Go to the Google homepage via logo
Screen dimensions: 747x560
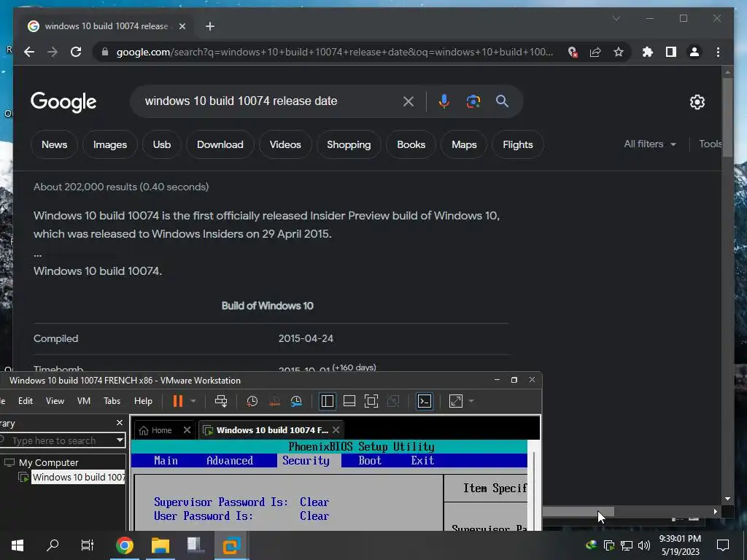[x=63, y=102]
